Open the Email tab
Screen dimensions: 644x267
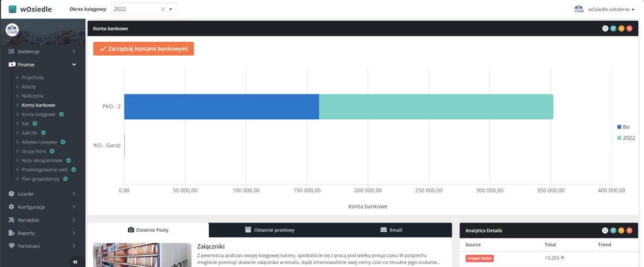click(391, 230)
